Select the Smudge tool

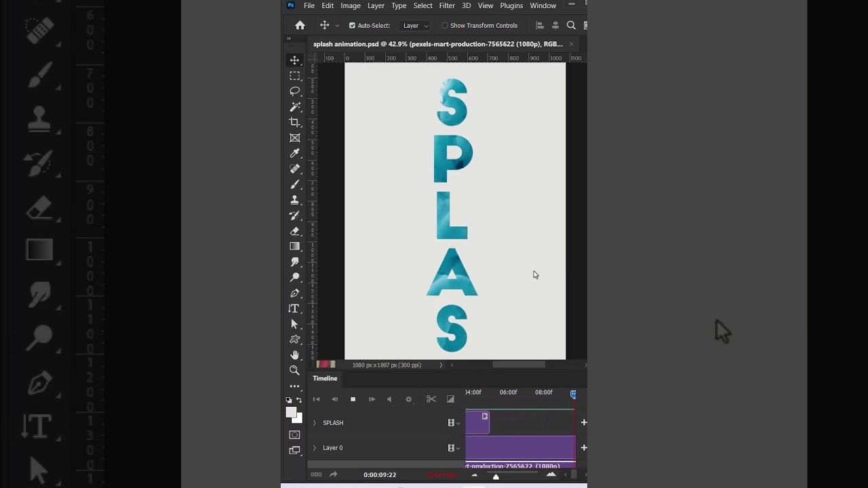click(294, 262)
